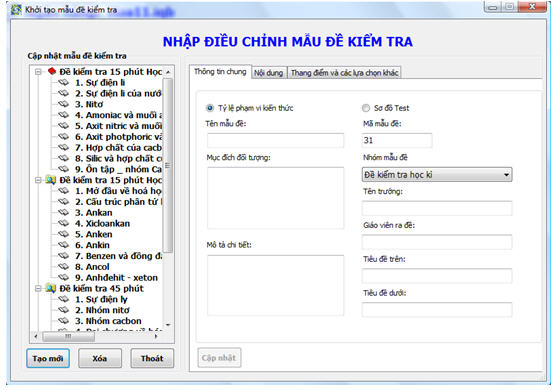Select Sơ đồ Test radio button
The width and height of the screenshot is (558, 390).
click(366, 108)
